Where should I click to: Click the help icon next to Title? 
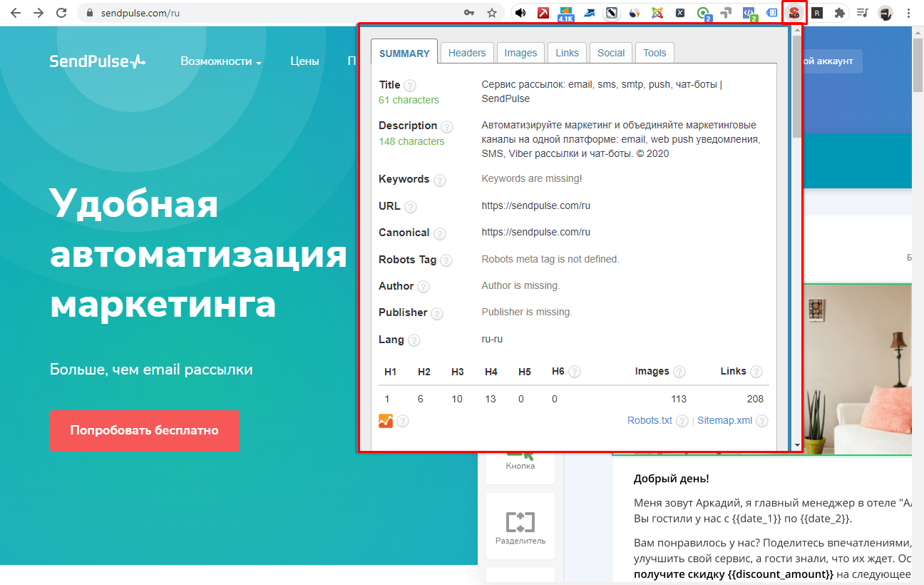pos(410,86)
